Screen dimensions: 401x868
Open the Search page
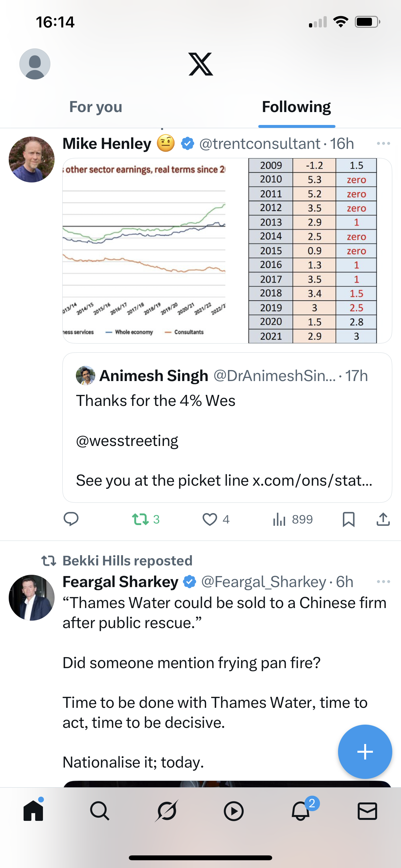[x=100, y=811]
